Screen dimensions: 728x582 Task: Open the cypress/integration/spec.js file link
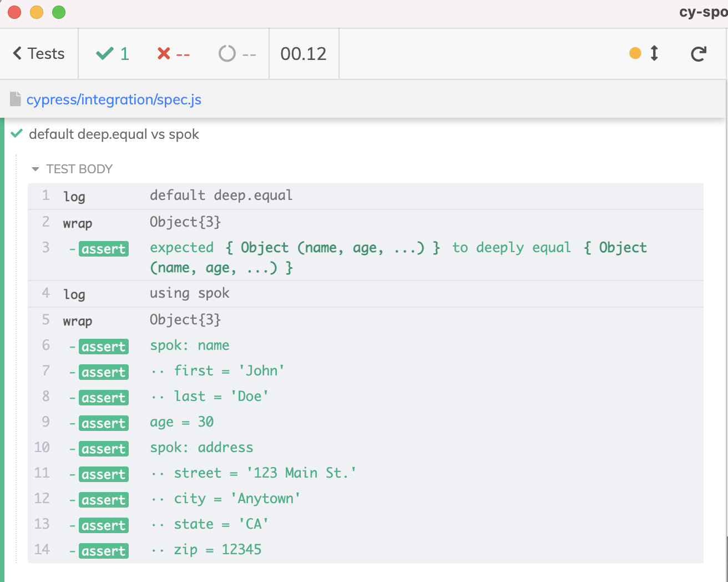(114, 99)
